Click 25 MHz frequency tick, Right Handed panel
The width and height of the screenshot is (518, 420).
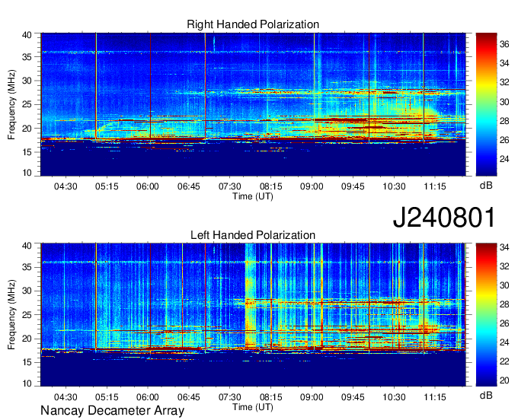click(x=27, y=104)
